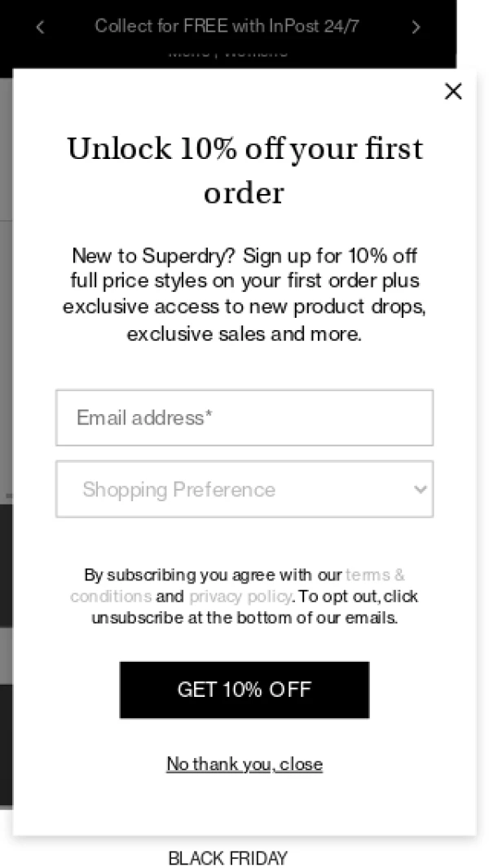Select the BLACK FRIDAY label below popup
Image resolution: width=489 pixels, height=868 pixels.
click(227, 858)
